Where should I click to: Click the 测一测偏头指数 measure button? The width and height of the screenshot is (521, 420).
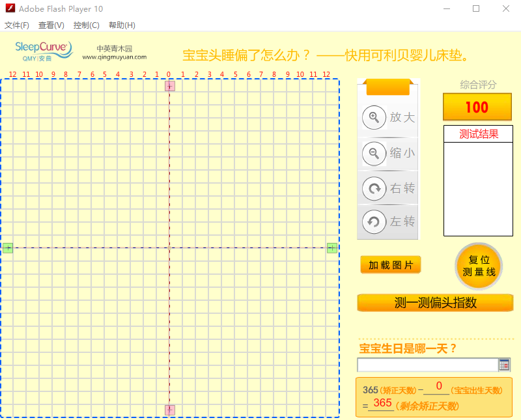[435, 303]
